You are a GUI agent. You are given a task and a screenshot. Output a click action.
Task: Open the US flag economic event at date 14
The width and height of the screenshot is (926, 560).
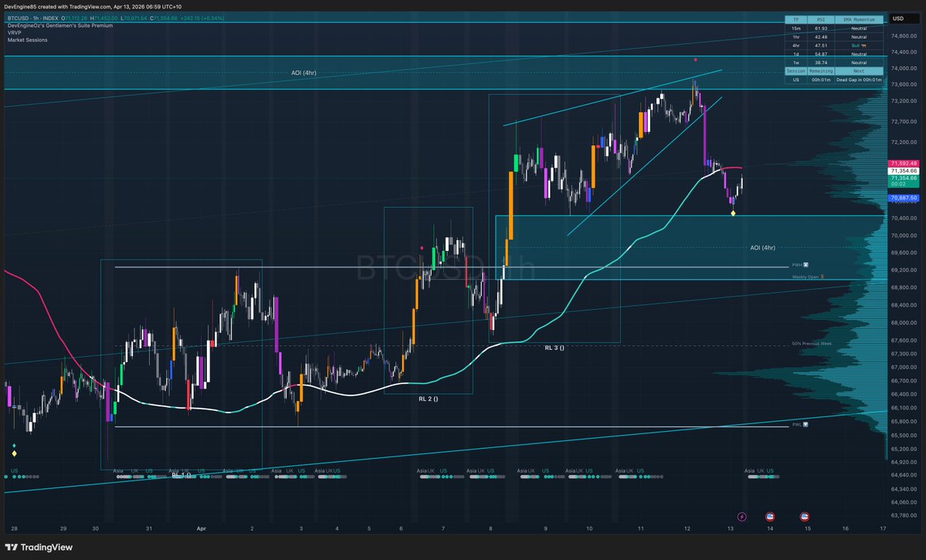point(770,516)
